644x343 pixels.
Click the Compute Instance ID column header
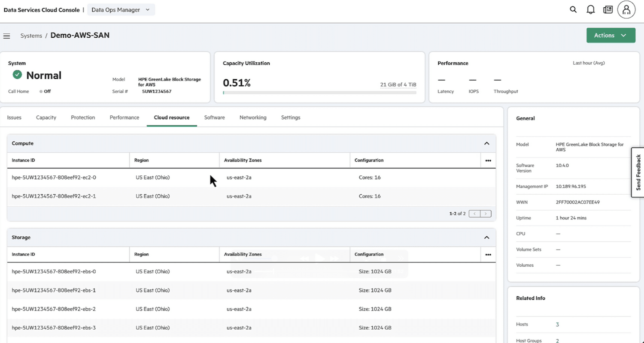[x=68, y=160]
